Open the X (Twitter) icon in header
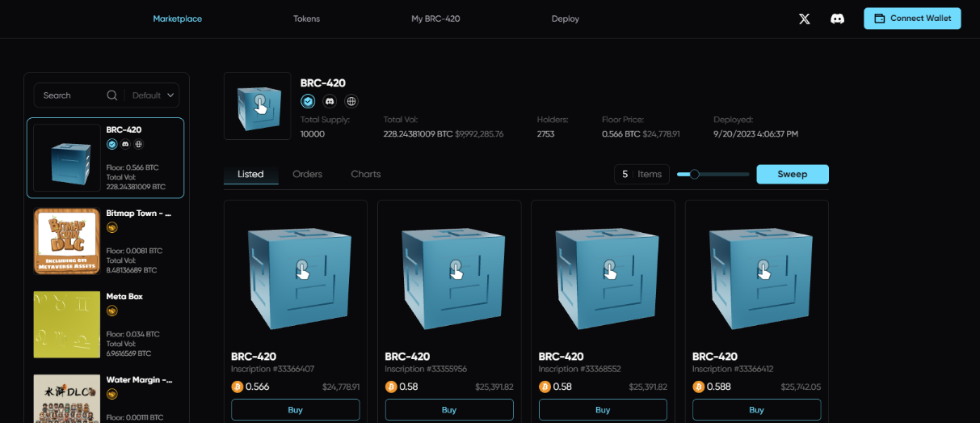The width and height of the screenshot is (980, 423). tap(804, 19)
